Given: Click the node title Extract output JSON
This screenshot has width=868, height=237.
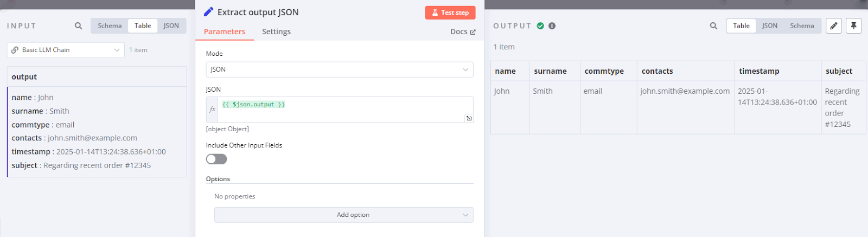Looking at the screenshot, I should pos(258,12).
